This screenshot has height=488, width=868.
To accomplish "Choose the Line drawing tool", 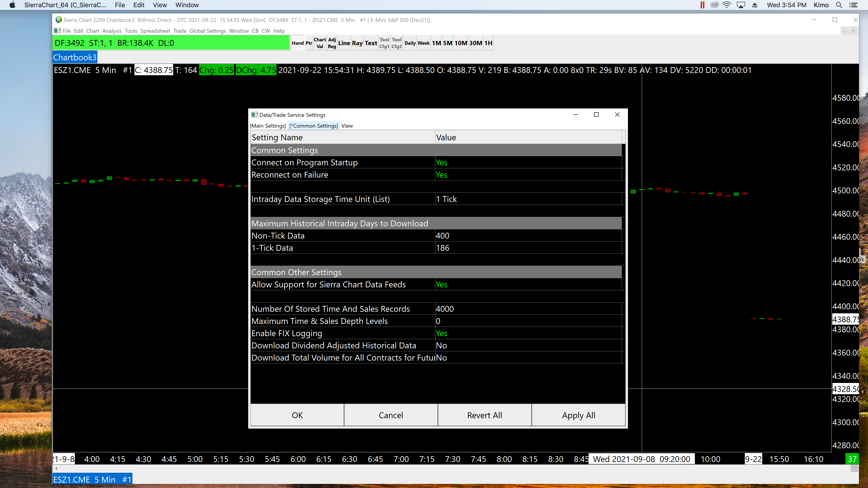I will tap(344, 43).
